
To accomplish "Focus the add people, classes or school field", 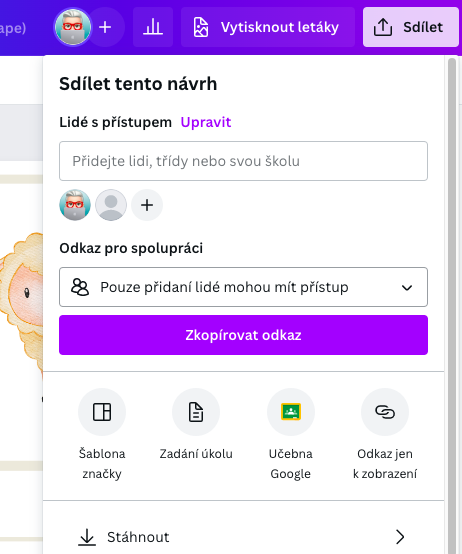I will (x=243, y=161).
